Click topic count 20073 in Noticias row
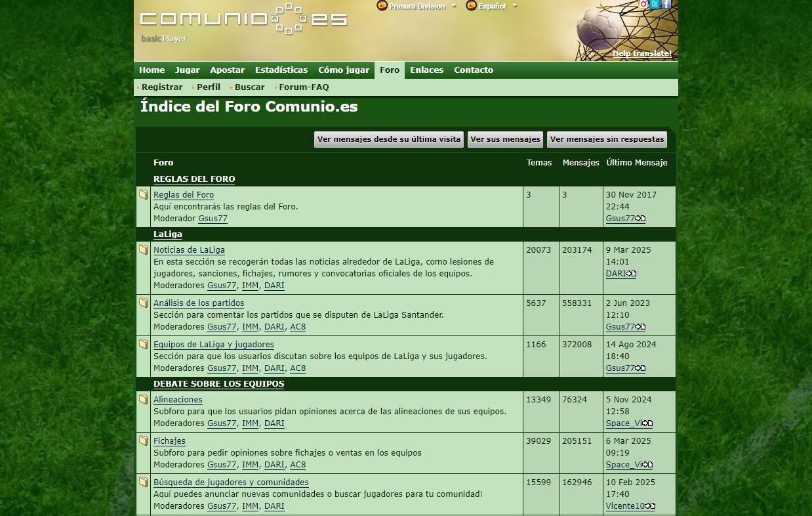812x516 pixels. 538,249
